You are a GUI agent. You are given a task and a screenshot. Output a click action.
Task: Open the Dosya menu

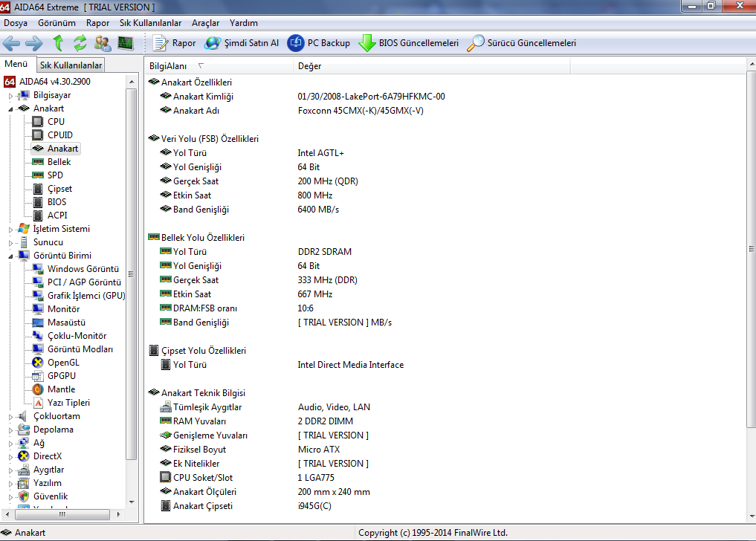[16, 22]
